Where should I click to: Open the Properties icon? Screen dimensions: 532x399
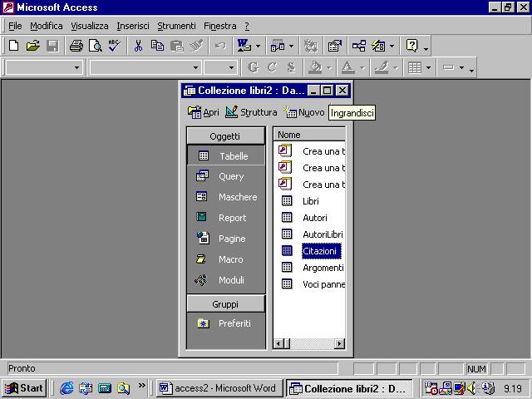point(334,46)
